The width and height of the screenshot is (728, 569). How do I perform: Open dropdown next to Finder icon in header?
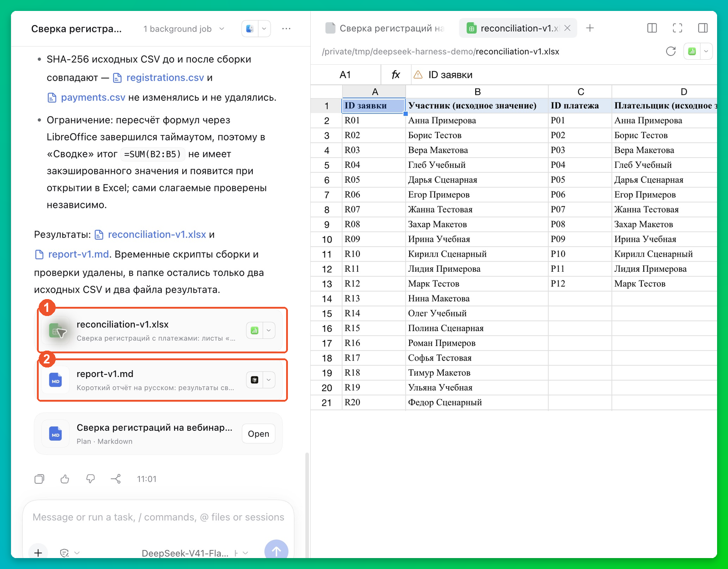(264, 28)
